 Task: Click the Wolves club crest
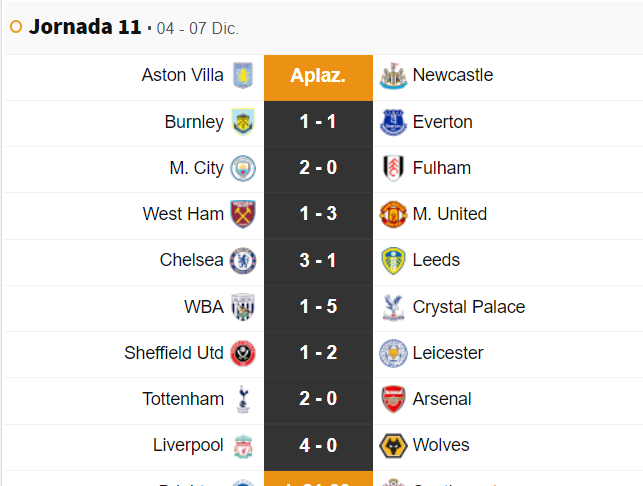pyautogui.click(x=393, y=445)
